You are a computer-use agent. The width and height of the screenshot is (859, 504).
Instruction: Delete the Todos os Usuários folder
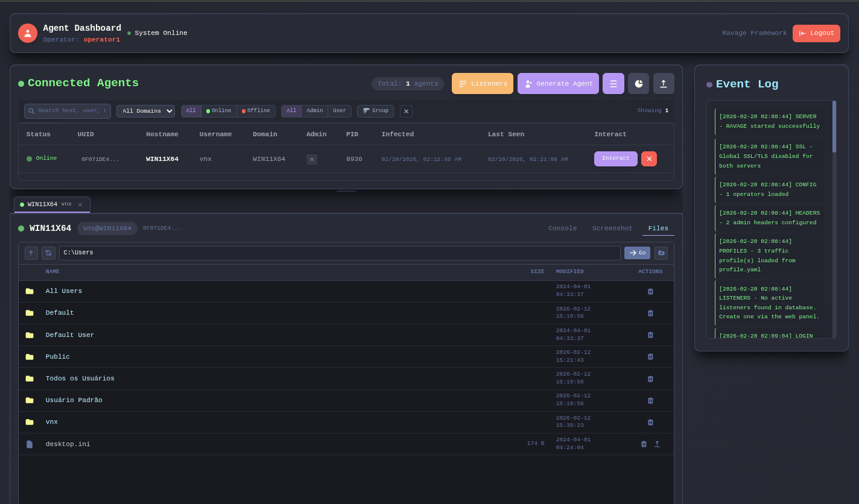point(650,379)
